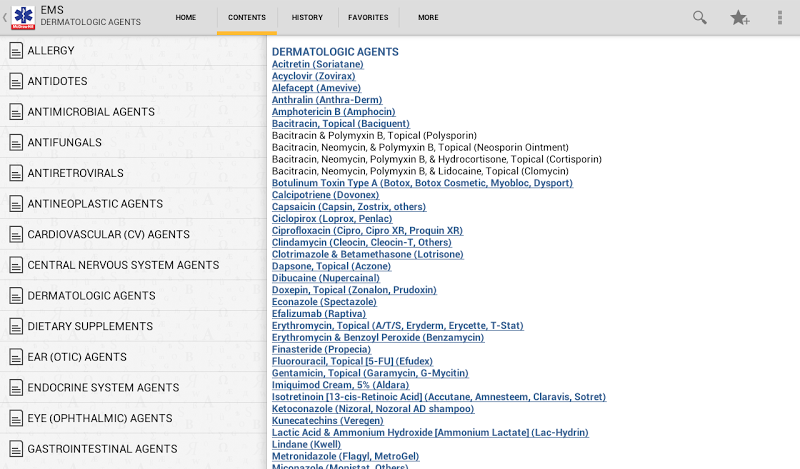Open the three-dot overflow menu
The height and width of the screenshot is (469, 800).
[x=780, y=17]
